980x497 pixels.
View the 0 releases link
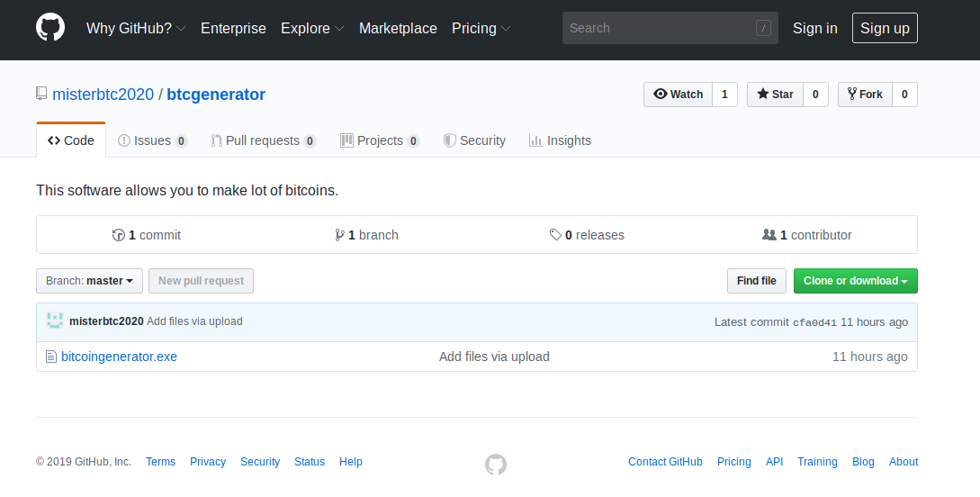pos(587,235)
